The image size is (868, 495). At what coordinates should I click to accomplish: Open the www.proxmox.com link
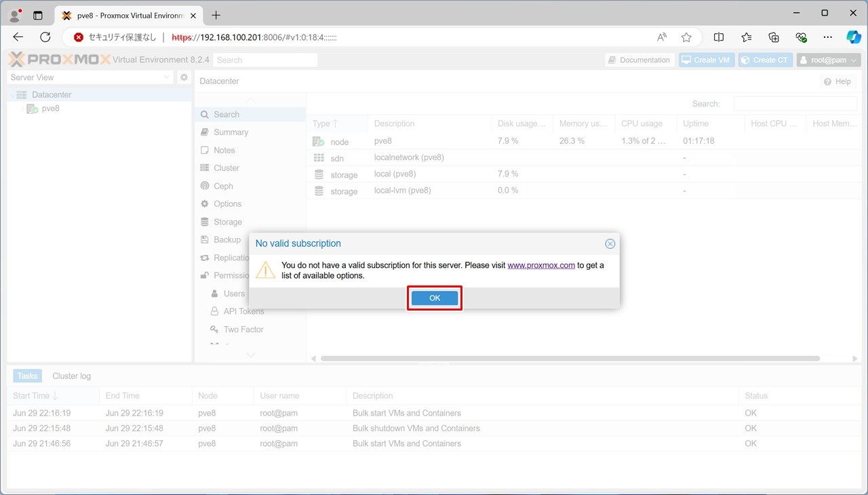tap(540, 265)
